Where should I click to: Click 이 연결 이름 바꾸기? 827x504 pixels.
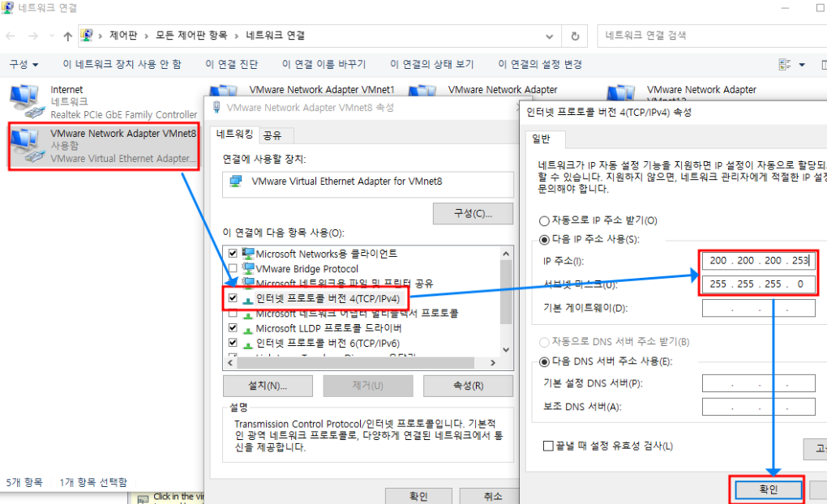(324, 64)
